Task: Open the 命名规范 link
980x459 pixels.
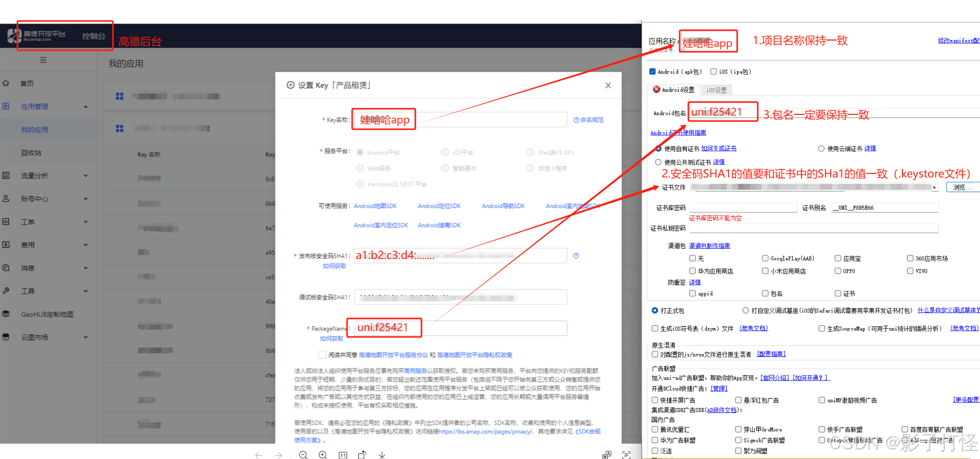Action: (x=588, y=120)
